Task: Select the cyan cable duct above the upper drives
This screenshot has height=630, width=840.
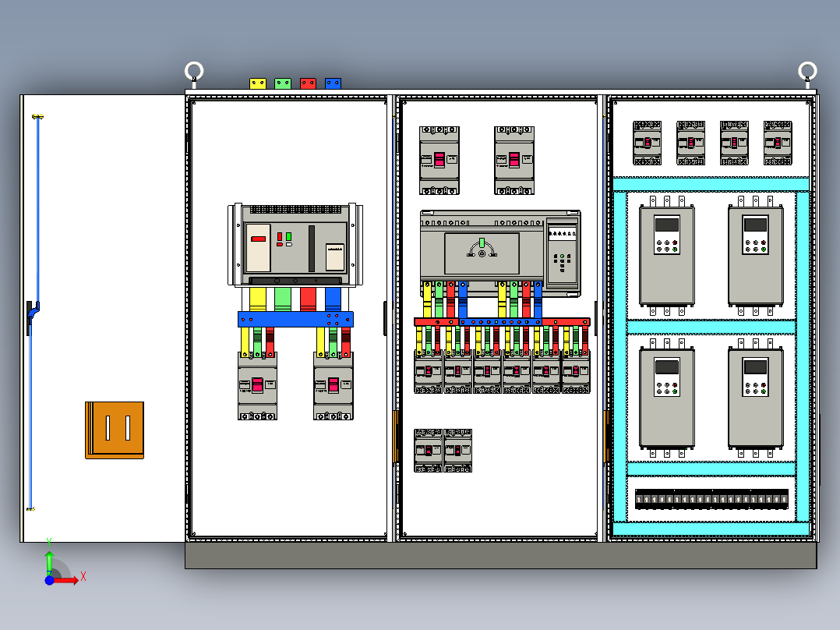Action: 711,185
